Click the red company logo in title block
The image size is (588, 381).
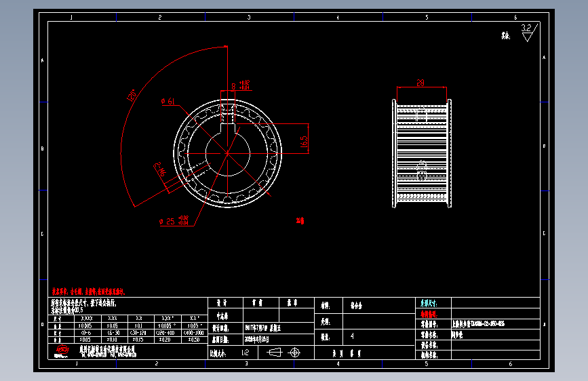[x=62, y=350]
